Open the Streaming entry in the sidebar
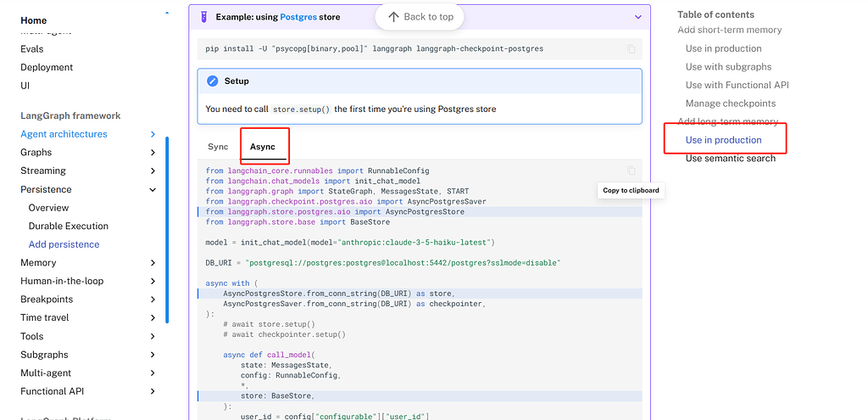This screenshot has width=868, height=420. (43, 171)
